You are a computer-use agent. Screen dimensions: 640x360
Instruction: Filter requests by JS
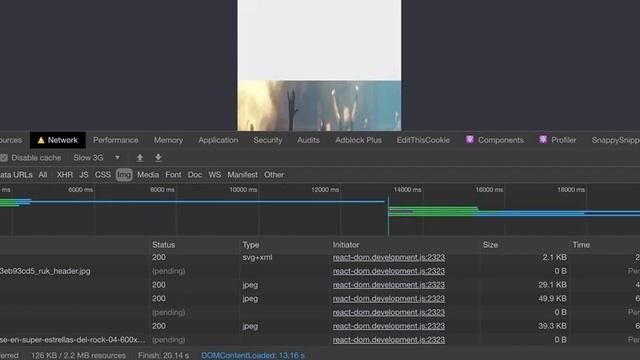[x=84, y=175]
